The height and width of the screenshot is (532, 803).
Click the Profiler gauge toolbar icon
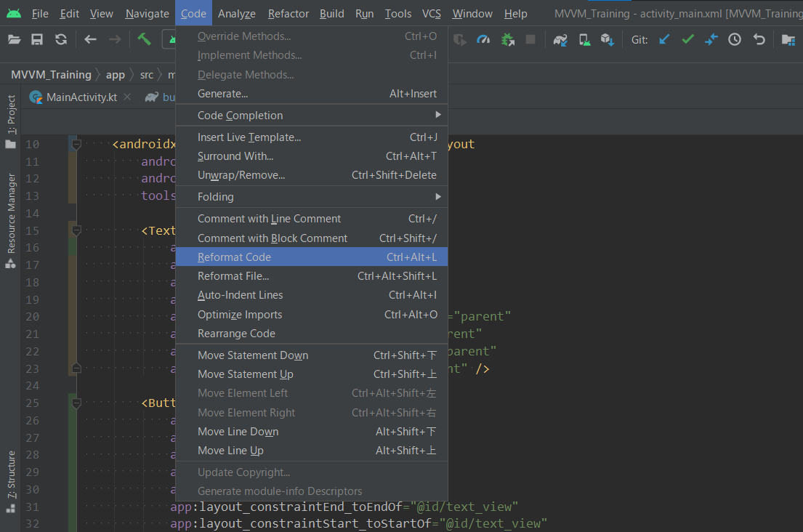coord(483,40)
